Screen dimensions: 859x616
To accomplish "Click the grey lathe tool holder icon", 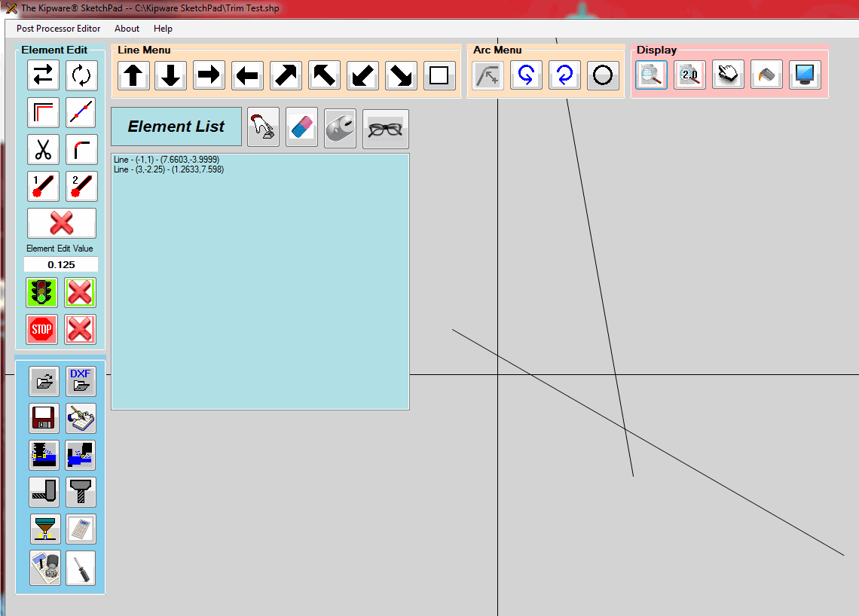I will [44, 492].
